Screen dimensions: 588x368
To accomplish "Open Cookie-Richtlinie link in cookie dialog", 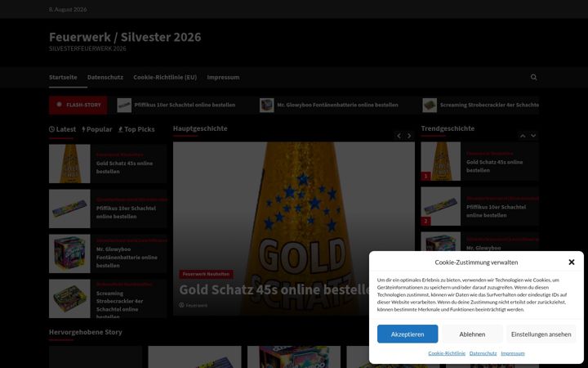I will tap(447, 353).
